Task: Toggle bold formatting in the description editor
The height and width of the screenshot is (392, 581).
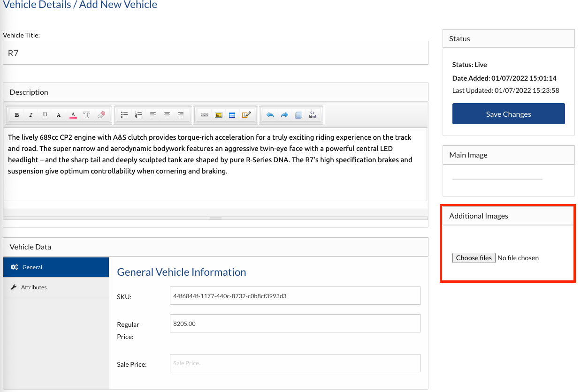Action: coord(17,115)
